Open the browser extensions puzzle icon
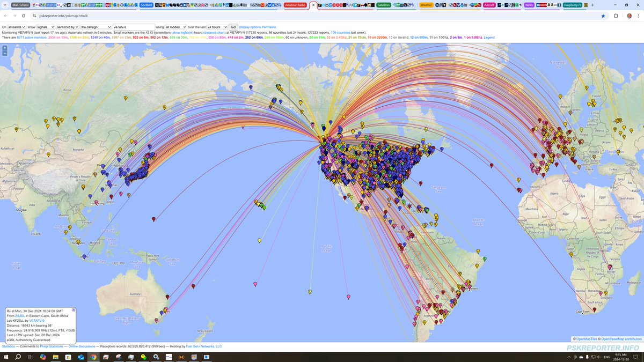Image resolution: width=644 pixels, height=362 pixels. pyautogui.click(x=616, y=16)
